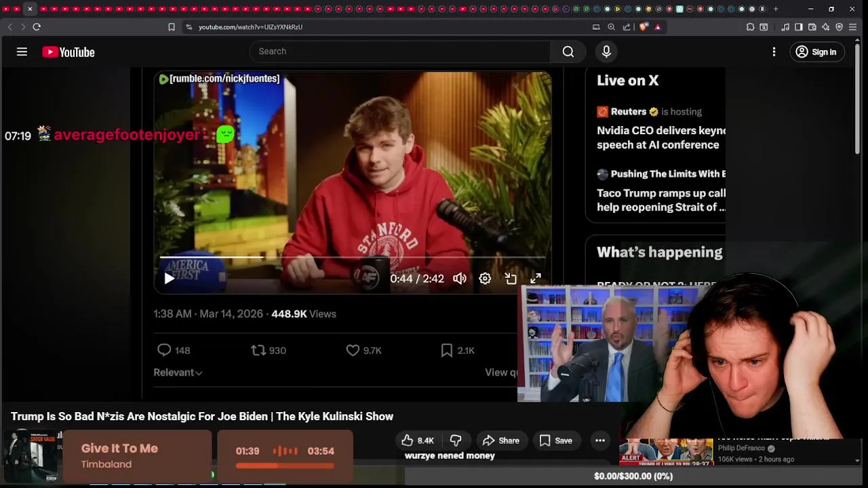Screen dimensions: 868x488
Task: Go forward in browser history
Action: [23, 27]
